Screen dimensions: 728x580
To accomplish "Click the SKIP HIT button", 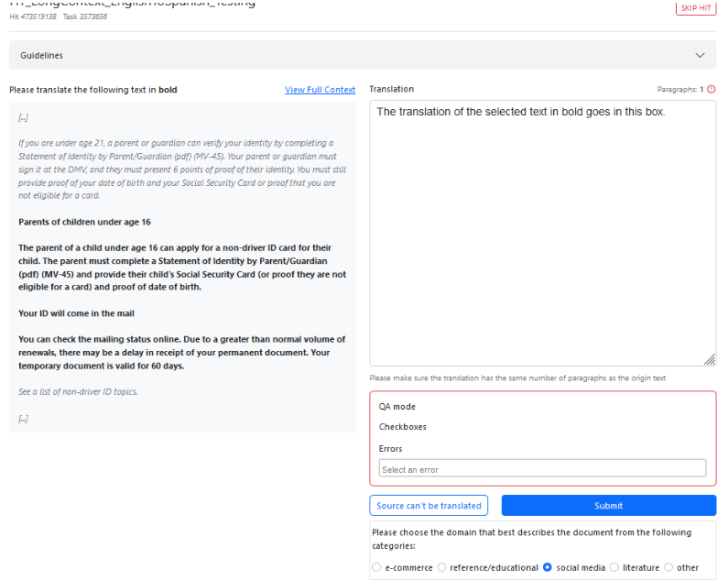I will tap(695, 8).
